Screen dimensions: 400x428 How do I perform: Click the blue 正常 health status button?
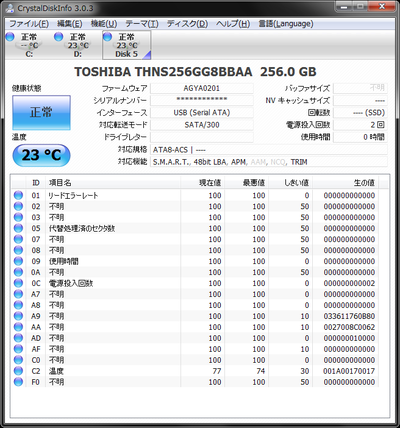pos(41,113)
